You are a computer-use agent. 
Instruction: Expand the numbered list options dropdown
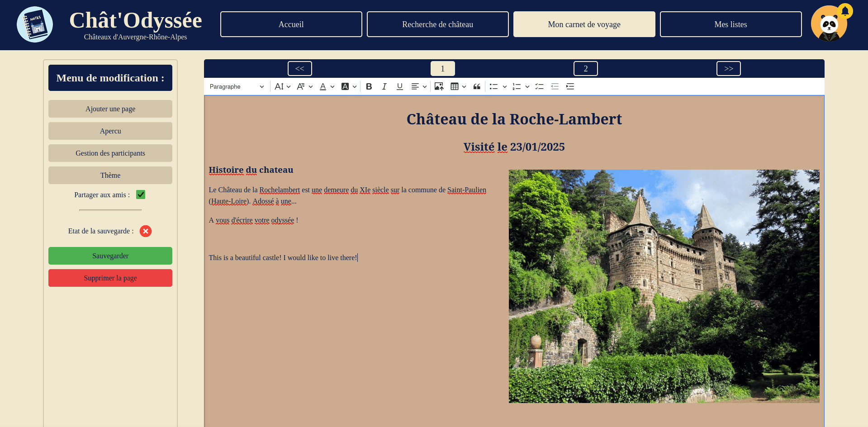pyautogui.click(x=527, y=86)
